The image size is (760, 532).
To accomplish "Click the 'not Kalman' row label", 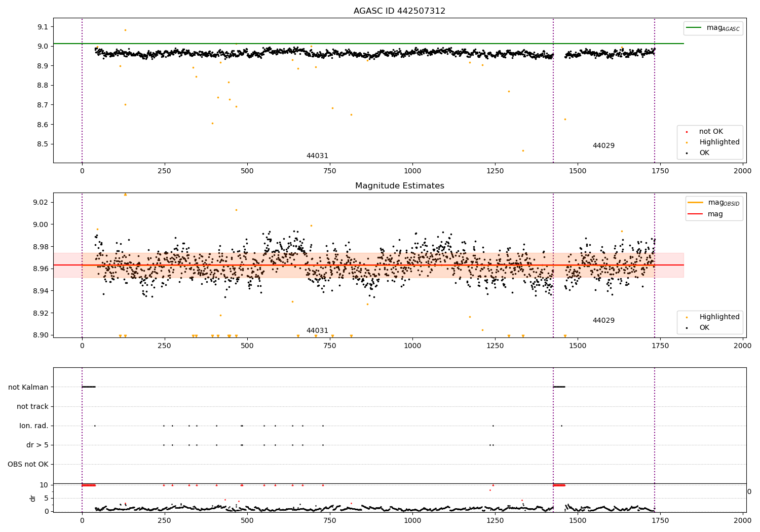I will (x=28, y=388).
